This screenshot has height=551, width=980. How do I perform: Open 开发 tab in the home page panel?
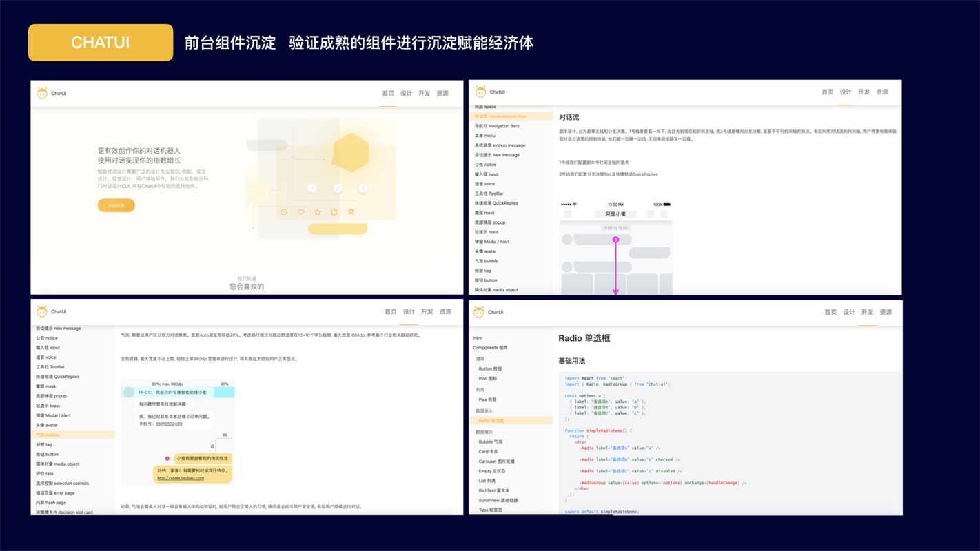coord(425,94)
